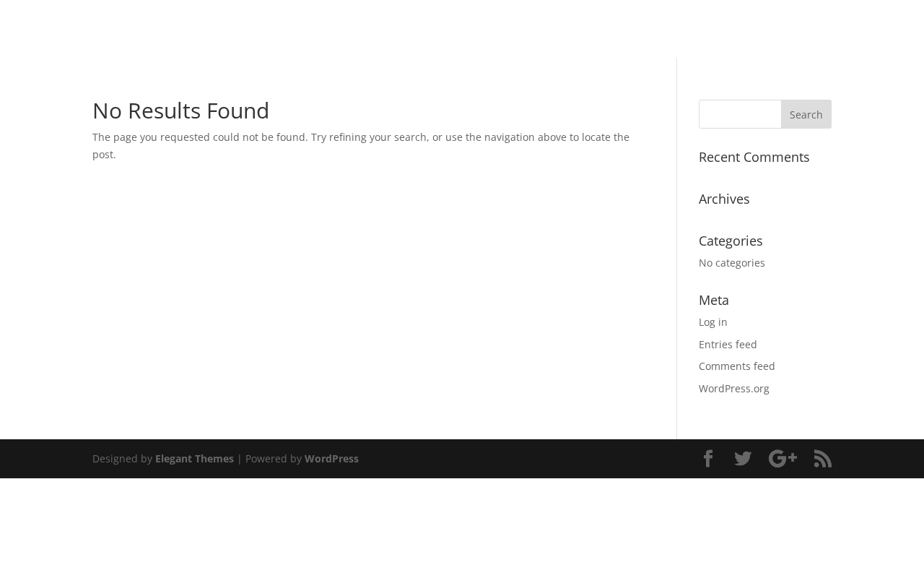
Task: Select the Archives widget heading
Action: pyautogui.click(x=724, y=199)
